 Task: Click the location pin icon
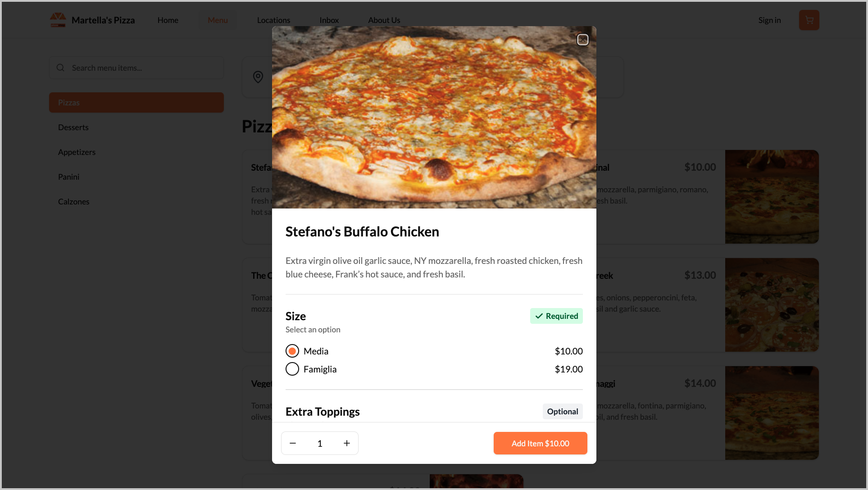(258, 77)
